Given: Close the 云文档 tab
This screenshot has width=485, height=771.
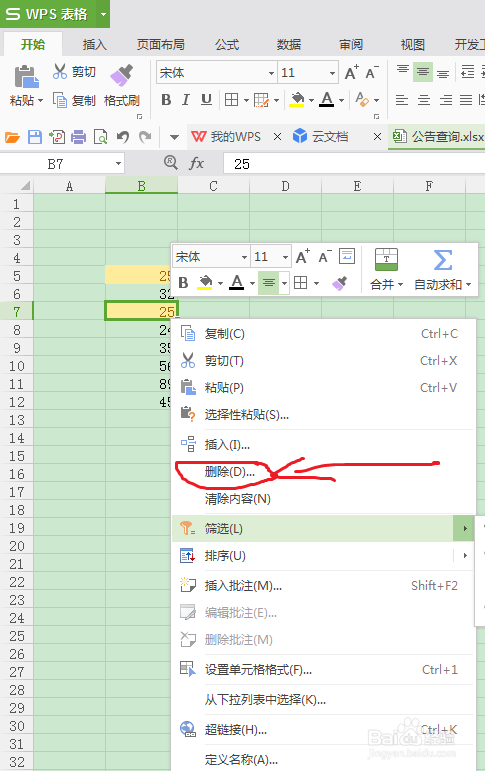Looking at the screenshot, I should (x=377, y=137).
